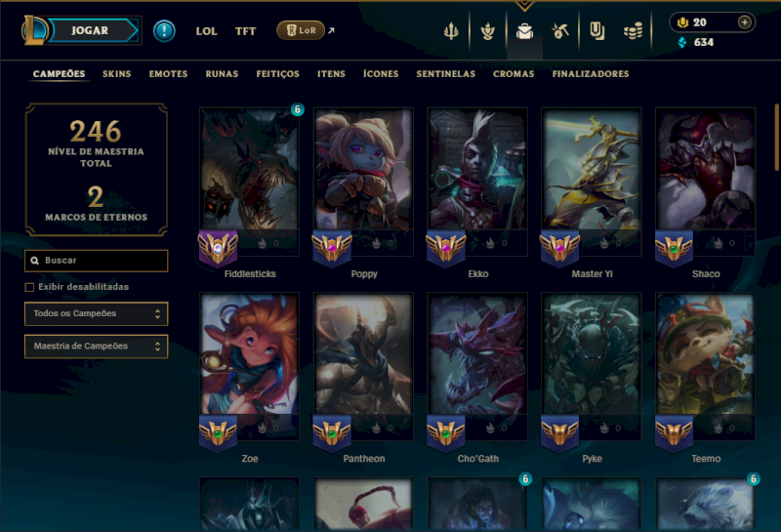Select the Fiddlesticks champion thumbnail

coord(250,182)
